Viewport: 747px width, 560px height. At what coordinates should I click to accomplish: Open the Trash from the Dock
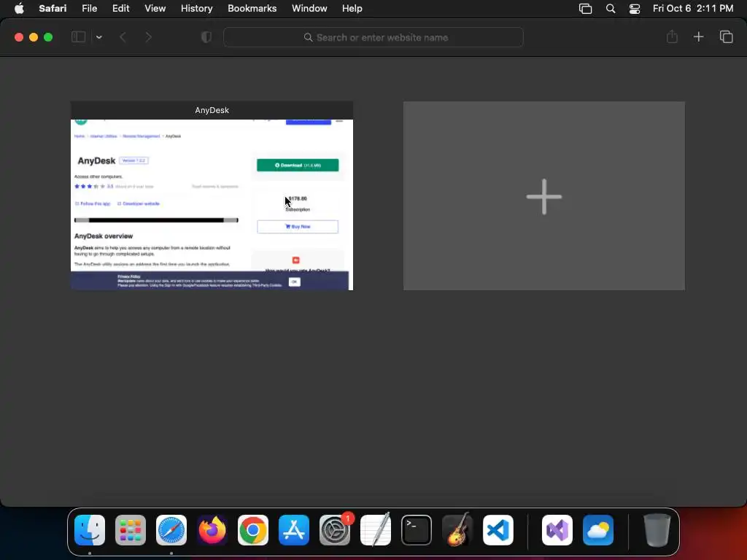point(657,530)
